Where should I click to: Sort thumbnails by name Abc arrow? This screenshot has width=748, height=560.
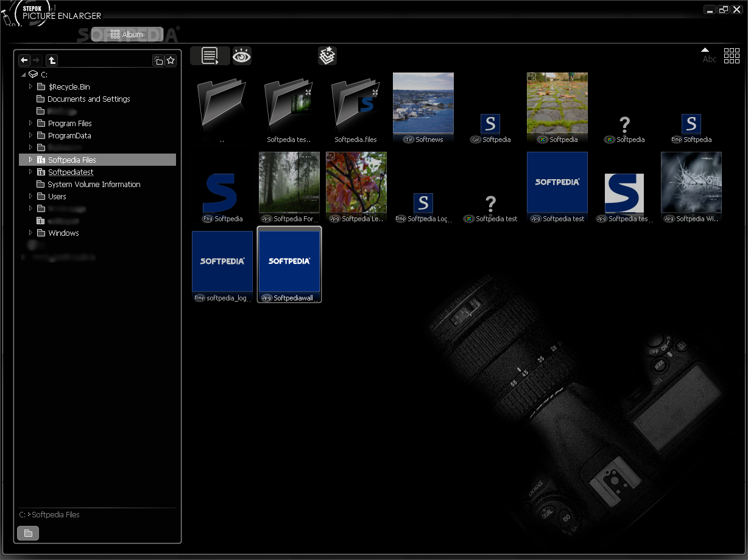[709, 55]
